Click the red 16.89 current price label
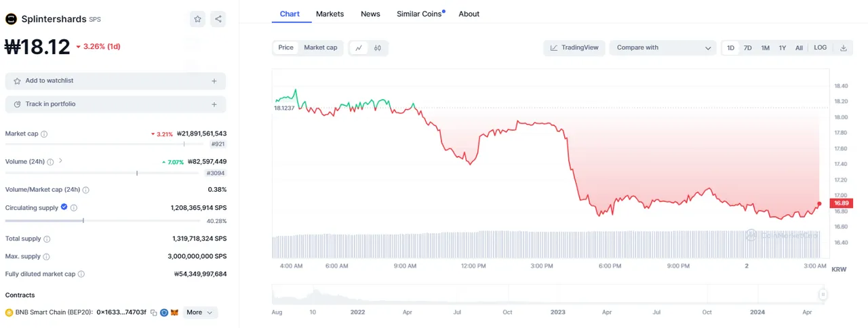The height and width of the screenshot is (328, 868). [842, 203]
